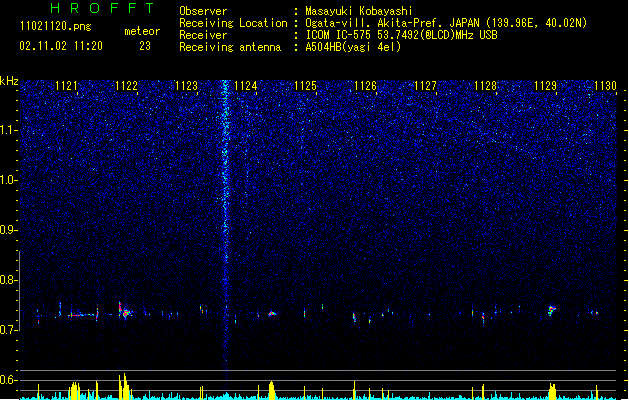Screen dimensions: 629x400
Task: Click the 1124 time marker
Action: (246, 86)
